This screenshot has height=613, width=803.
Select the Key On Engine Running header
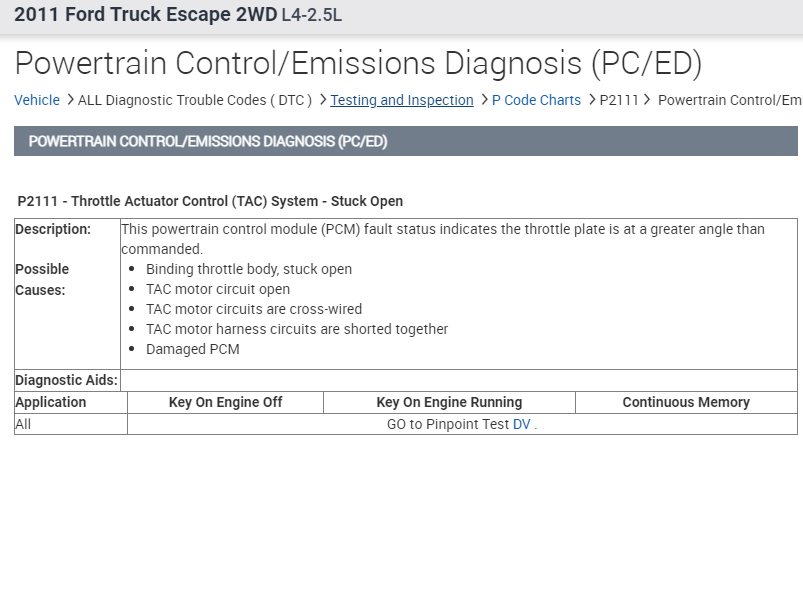click(449, 402)
